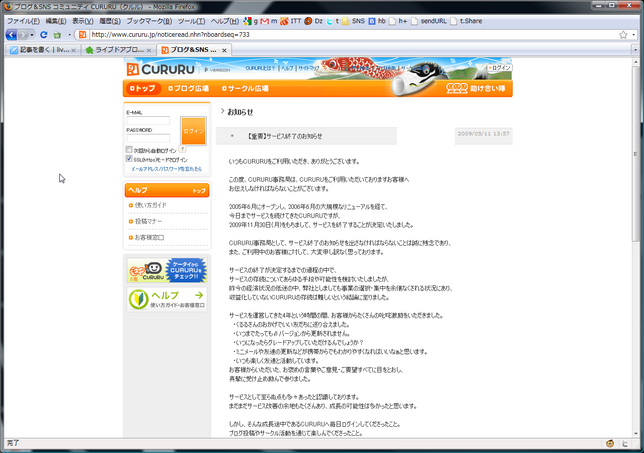644x453 pixels.
Task: Click the '?' help icon beside auto-login
Action: coord(183,149)
